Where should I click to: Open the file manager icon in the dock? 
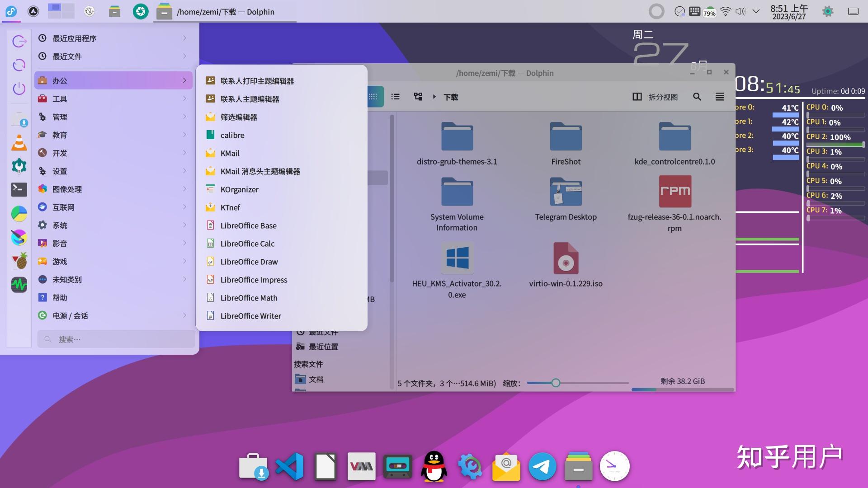(579, 466)
